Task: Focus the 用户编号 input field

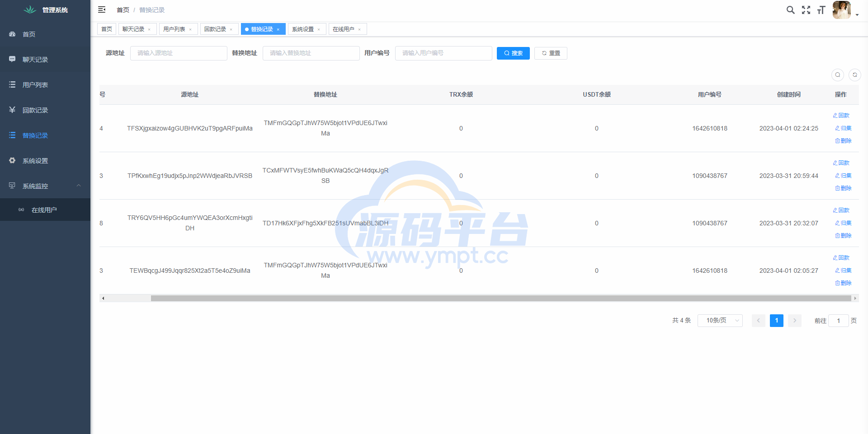Action: [443, 53]
